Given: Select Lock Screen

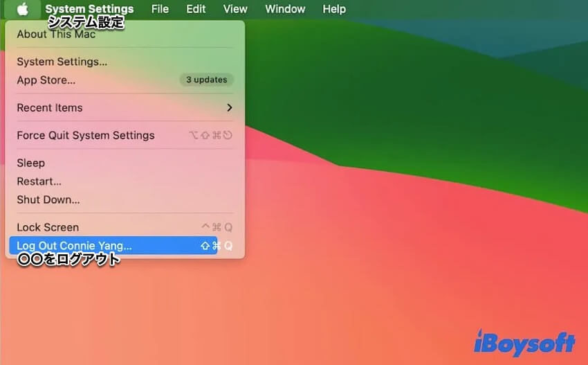Looking at the screenshot, I should 48,227.
